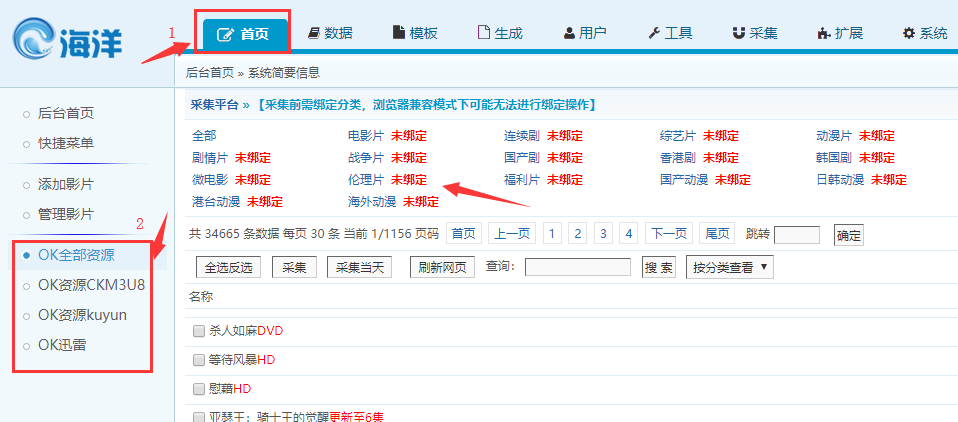Click the 搜索 search button
Image resolution: width=958 pixels, height=422 pixels.
[659, 267]
